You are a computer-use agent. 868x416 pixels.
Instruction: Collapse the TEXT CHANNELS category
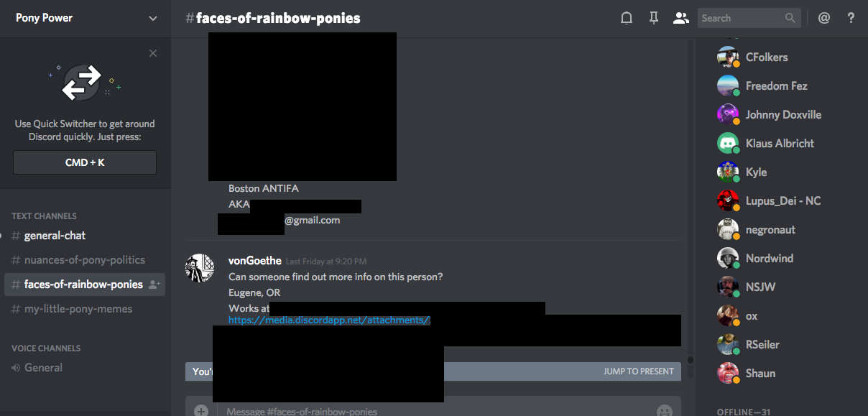[44, 216]
